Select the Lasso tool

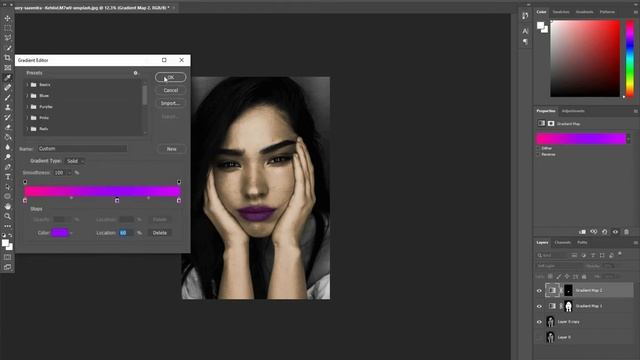7,38
